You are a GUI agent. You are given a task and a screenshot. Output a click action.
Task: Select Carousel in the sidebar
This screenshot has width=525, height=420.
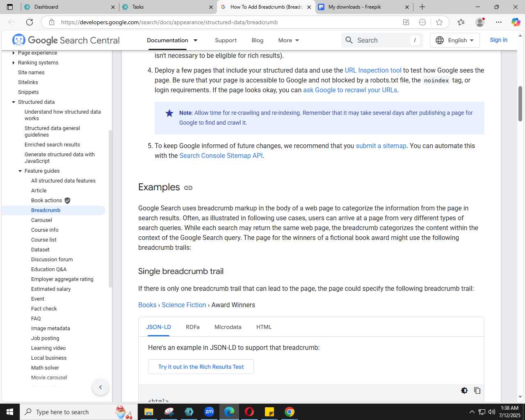pyautogui.click(x=41, y=220)
